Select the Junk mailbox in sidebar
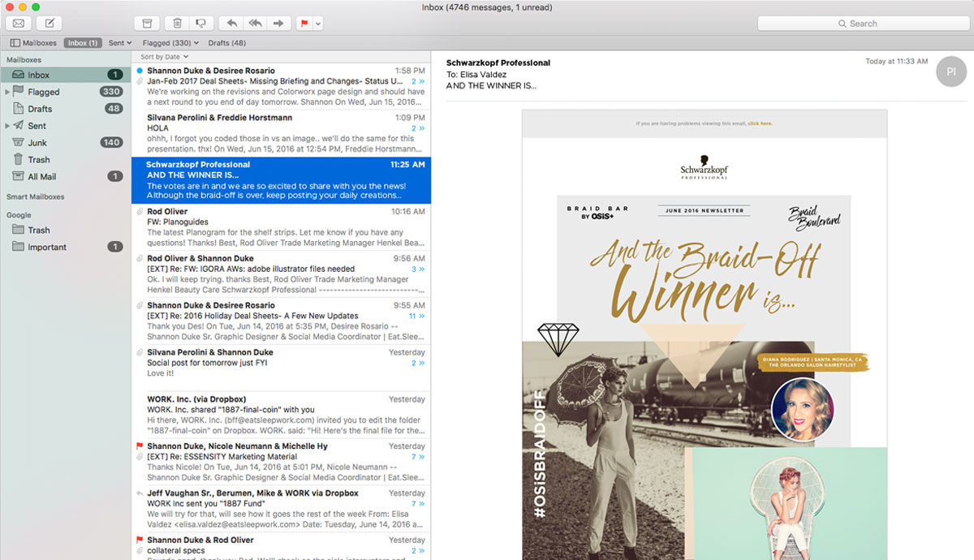The height and width of the screenshot is (560, 974). point(38,143)
